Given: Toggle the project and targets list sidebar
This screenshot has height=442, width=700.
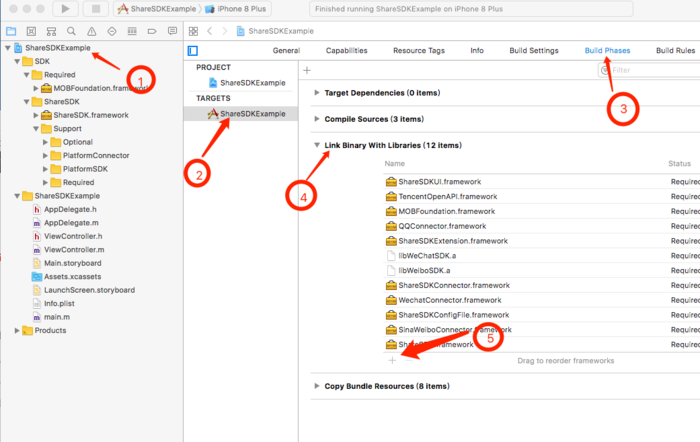Looking at the screenshot, I should tap(193, 51).
